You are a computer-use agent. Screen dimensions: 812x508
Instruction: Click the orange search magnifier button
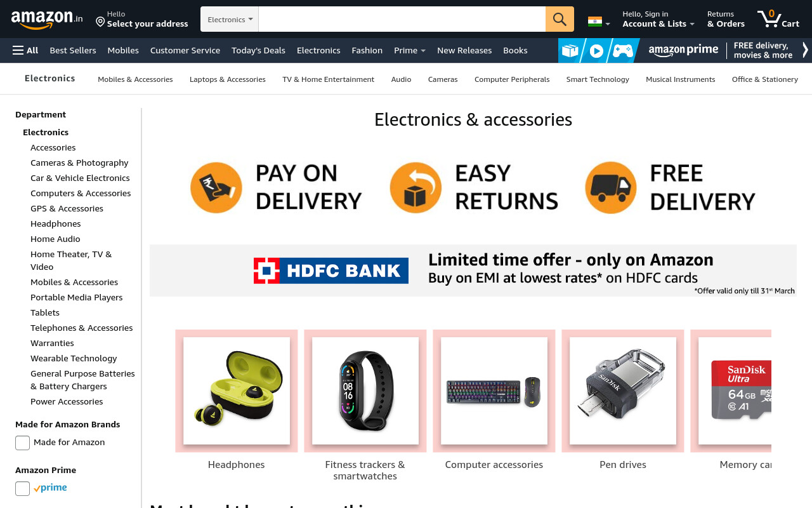point(560,19)
